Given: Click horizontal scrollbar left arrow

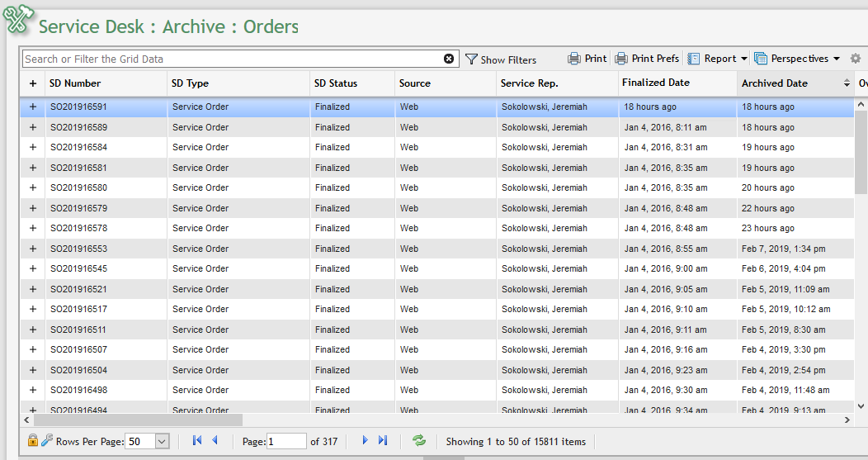Looking at the screenshot, I should [26, 420].
